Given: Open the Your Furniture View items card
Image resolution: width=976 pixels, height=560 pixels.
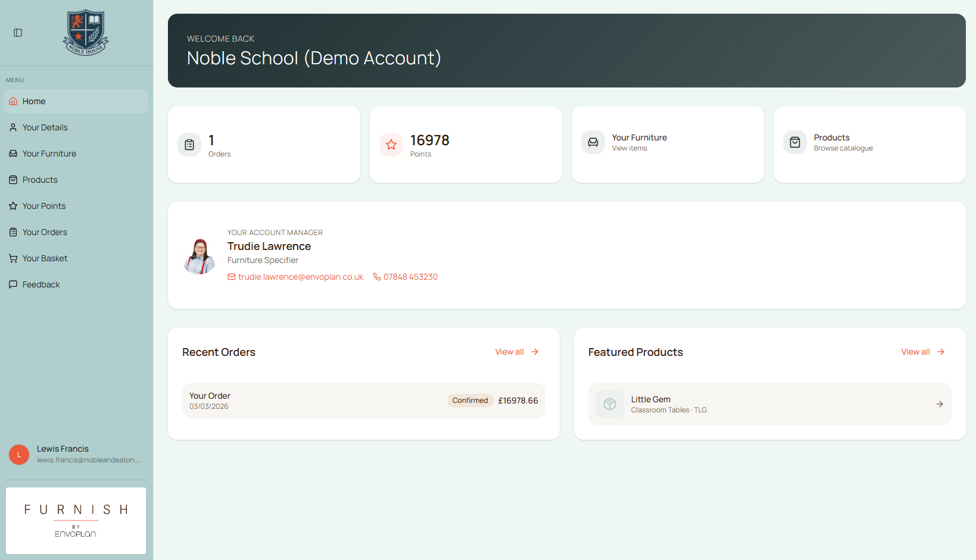Looking at the screenshot, I should coord(668,145).
